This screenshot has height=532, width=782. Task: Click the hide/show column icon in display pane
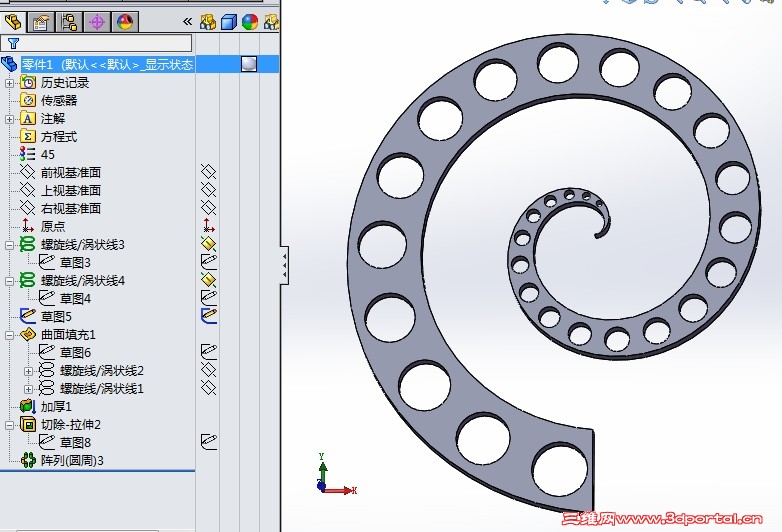[207, 22]
